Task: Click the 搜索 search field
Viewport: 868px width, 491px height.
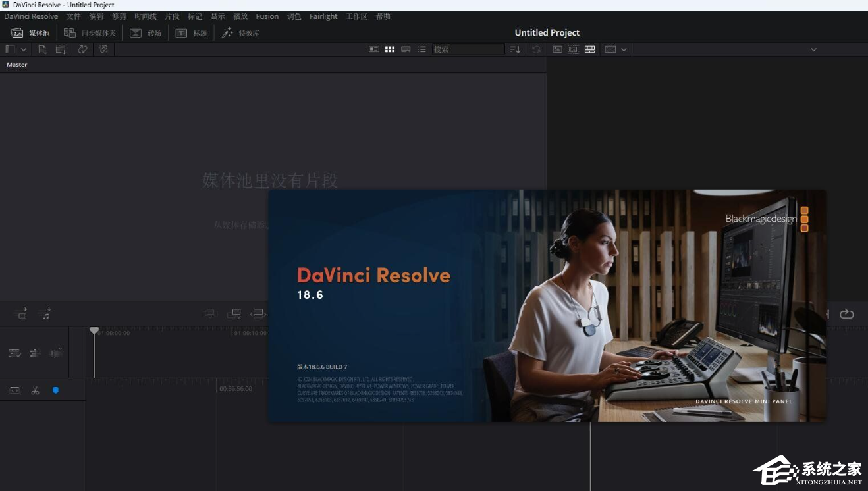Action: [x=468, y=49]
